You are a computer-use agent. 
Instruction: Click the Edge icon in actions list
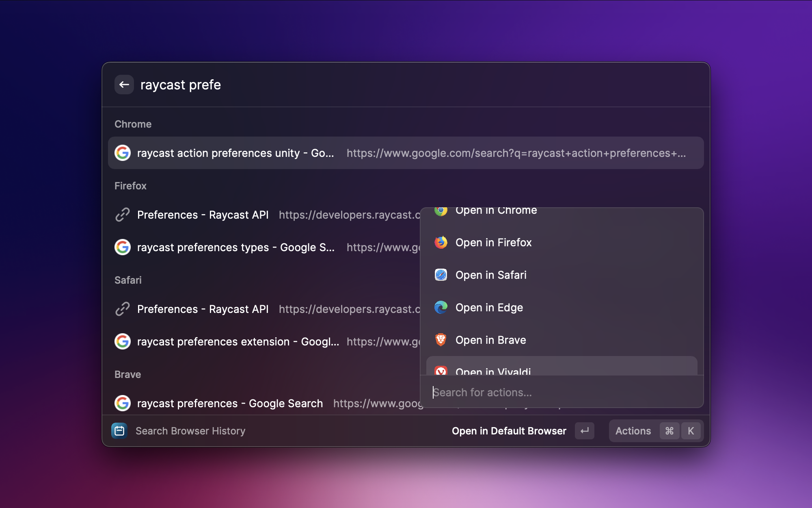(x=441, y=308)
